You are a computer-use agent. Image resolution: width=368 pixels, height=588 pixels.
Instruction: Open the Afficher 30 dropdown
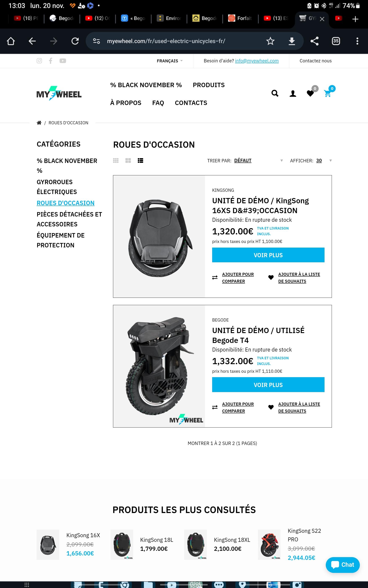324,161
